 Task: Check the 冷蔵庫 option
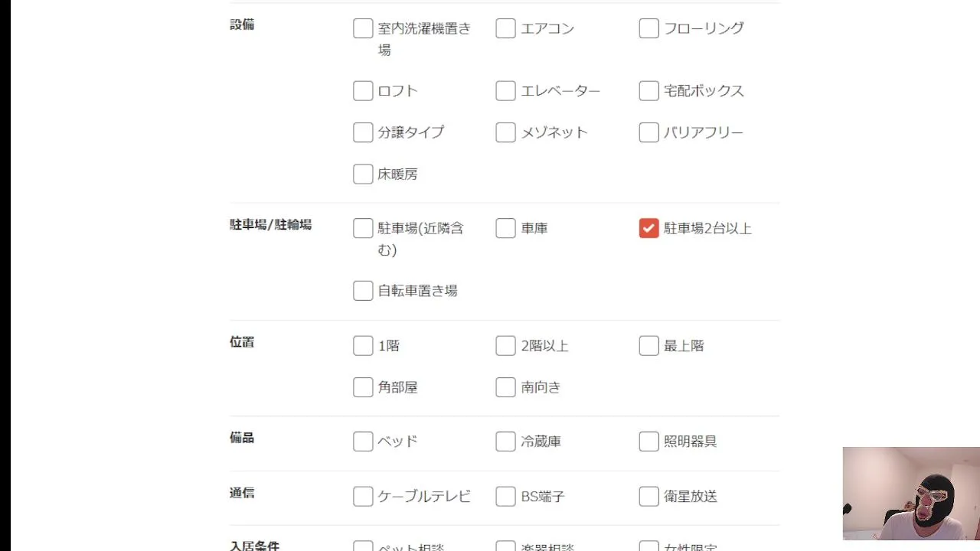point(505,442)
